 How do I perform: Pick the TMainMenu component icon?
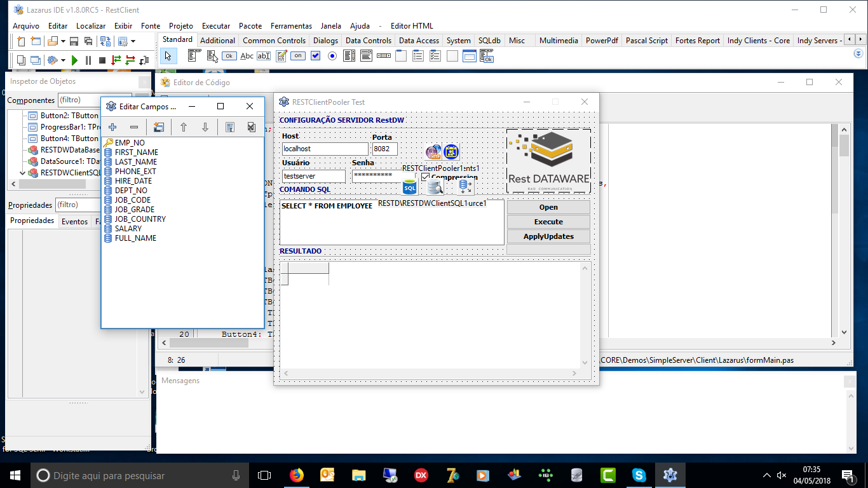pos(194,56)
